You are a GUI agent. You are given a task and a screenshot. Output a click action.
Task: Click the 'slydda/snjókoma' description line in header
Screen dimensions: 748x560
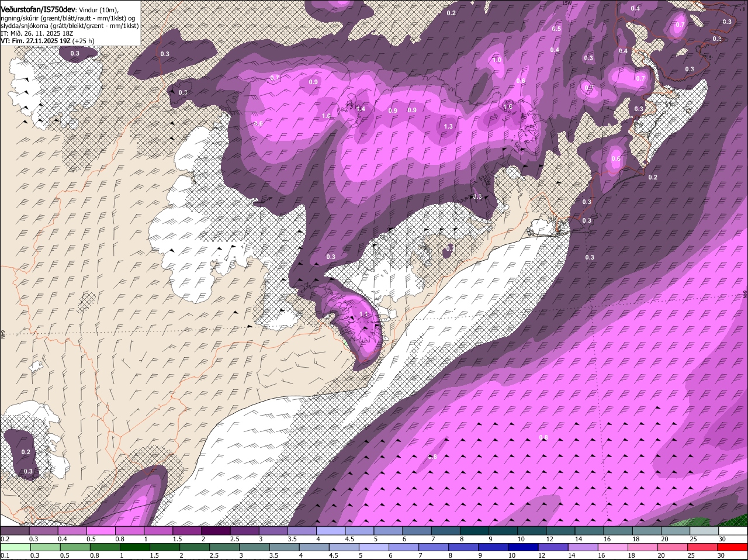(x=70, y=26)
